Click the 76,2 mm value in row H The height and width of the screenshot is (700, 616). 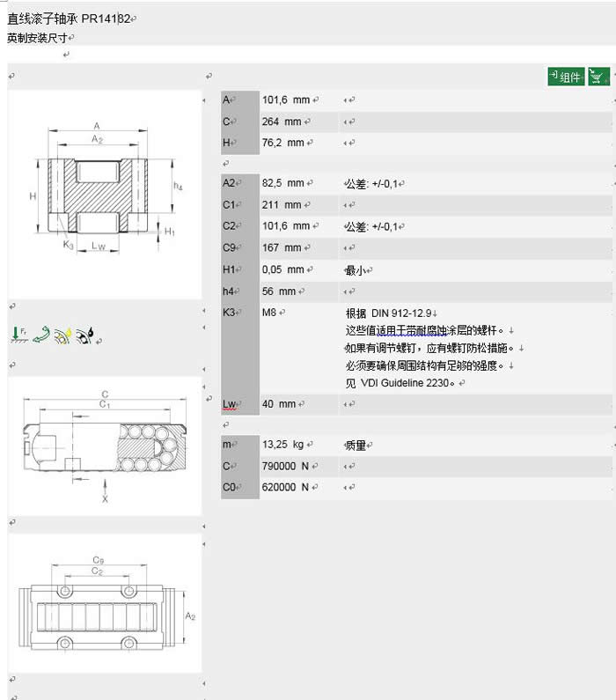(283, 143)
